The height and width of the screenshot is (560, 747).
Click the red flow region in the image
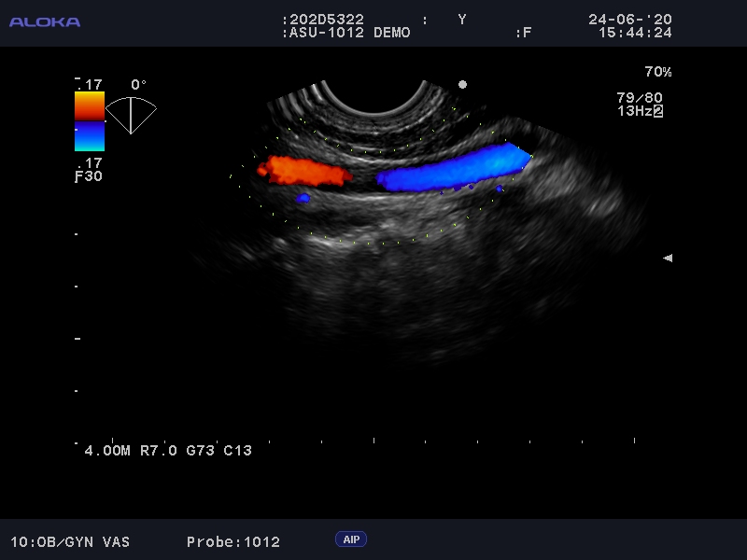304,171
